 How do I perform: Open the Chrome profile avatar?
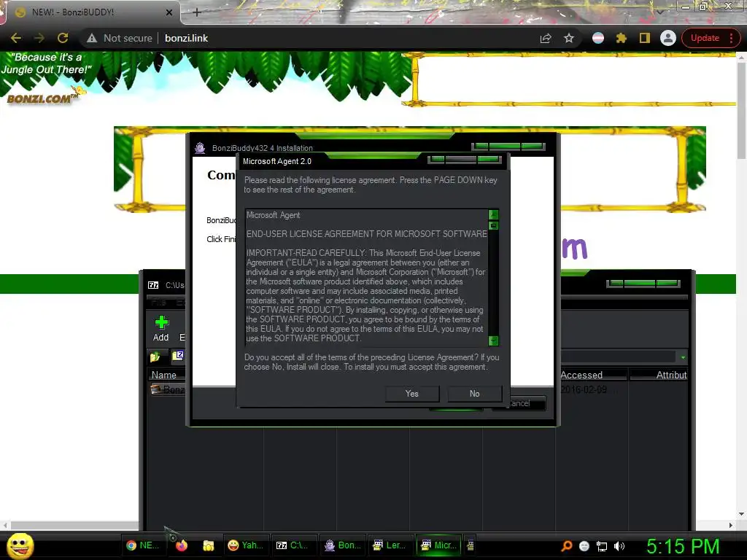[668, 38]
